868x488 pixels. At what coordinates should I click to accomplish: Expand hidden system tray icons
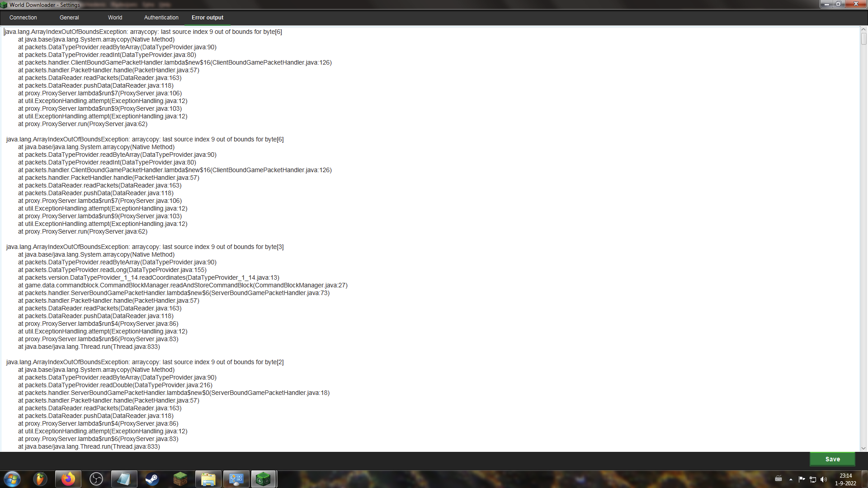point(791,479)
